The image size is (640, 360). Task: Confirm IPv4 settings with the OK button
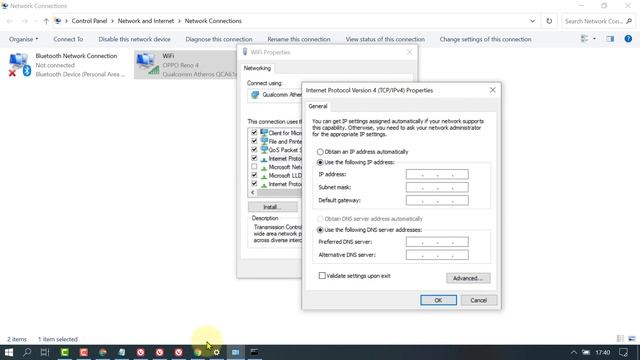[x=438, y=300]
